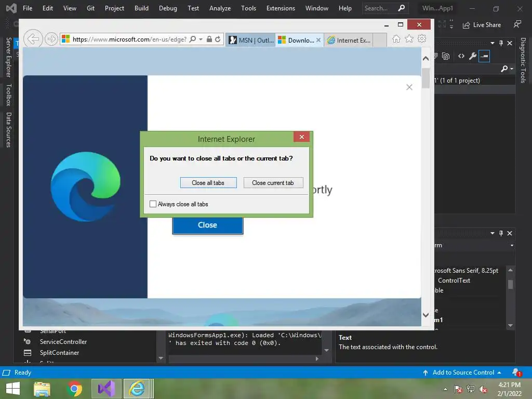
Task: Open Solution Explorer search options dropdown
Action: point(512,69)
